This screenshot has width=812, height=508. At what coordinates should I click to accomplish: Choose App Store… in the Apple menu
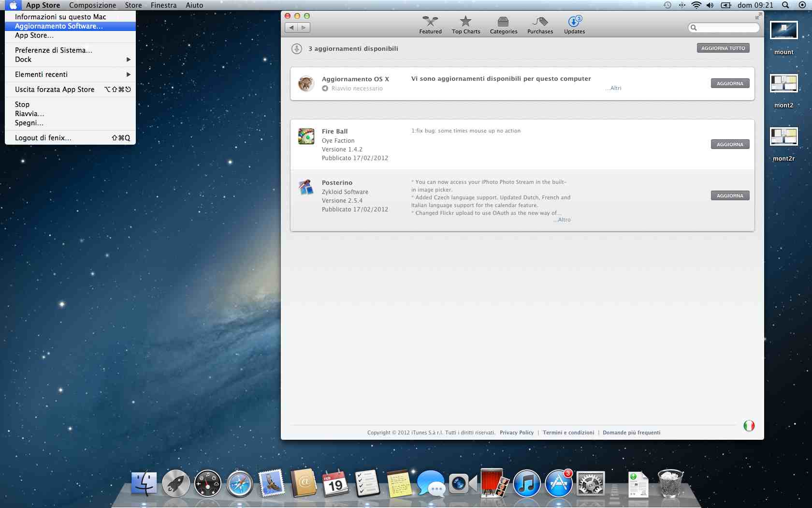(x=70, y=35)
